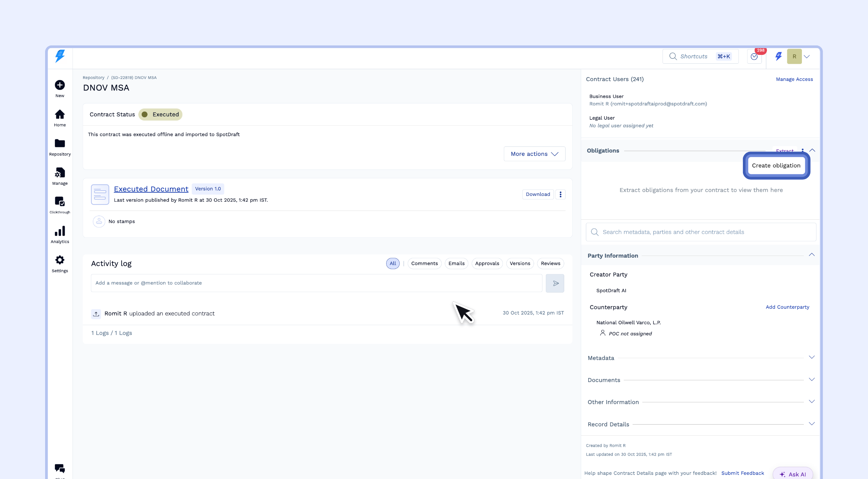The image size is (868, 479).
Task: Open Executed Document three-dot options menu
Action: (560, 194)
